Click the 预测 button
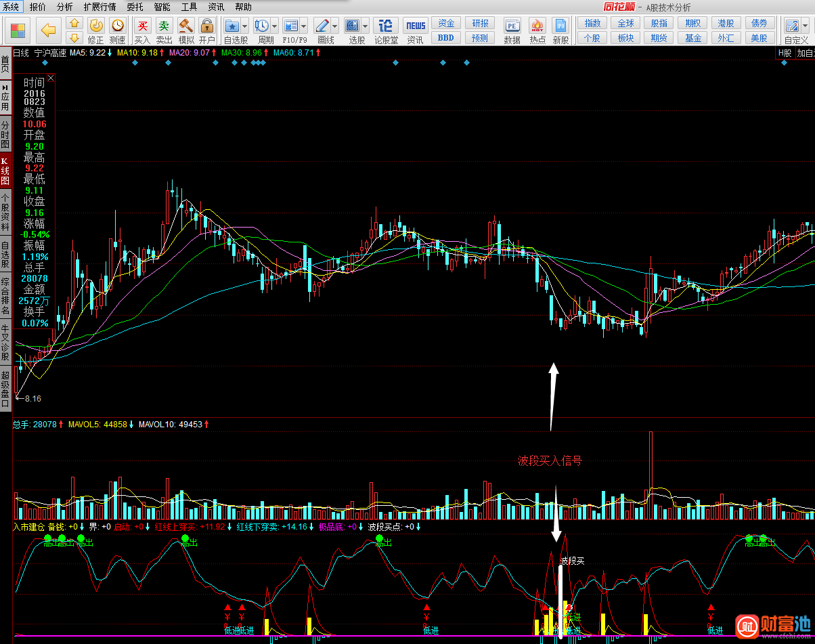Screen dimensions: 815x644 480,38
